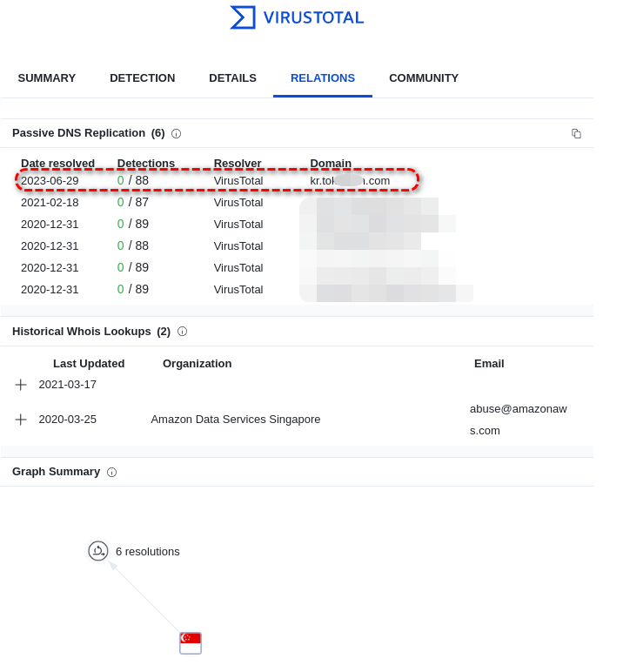
Task: Click the 2020-03-25 last updated date
Action: point(67,420)
